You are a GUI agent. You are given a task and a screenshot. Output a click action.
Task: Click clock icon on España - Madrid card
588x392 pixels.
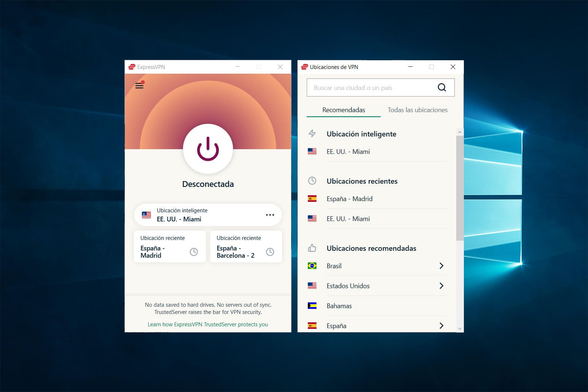pos(194,252)
